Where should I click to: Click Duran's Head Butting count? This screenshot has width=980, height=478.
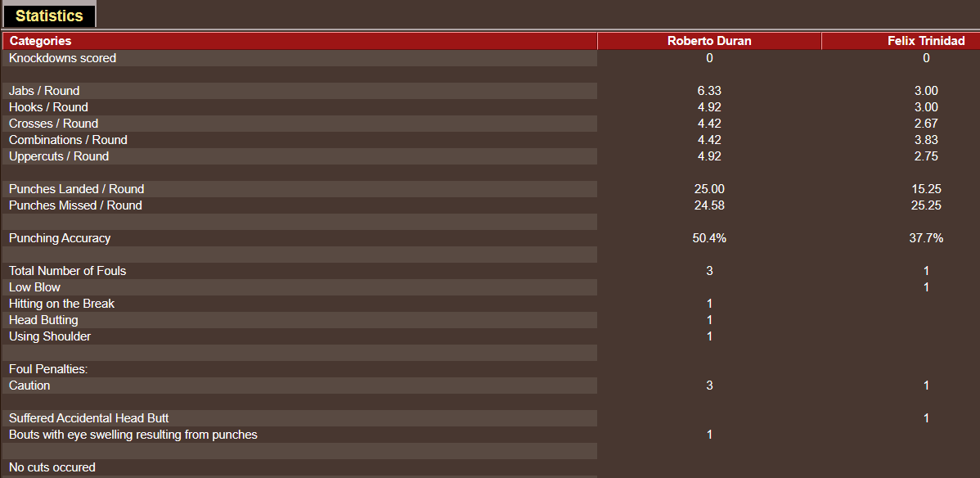[x=708, y=320]
